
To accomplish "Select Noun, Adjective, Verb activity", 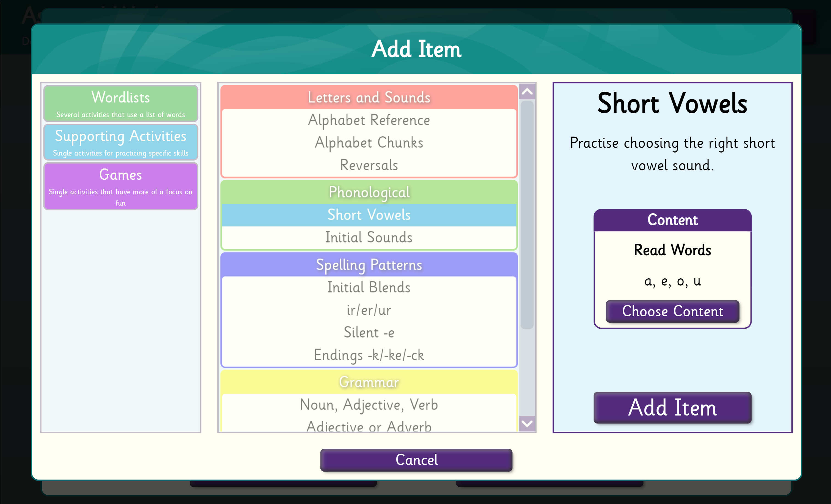I will coord(369,405).
